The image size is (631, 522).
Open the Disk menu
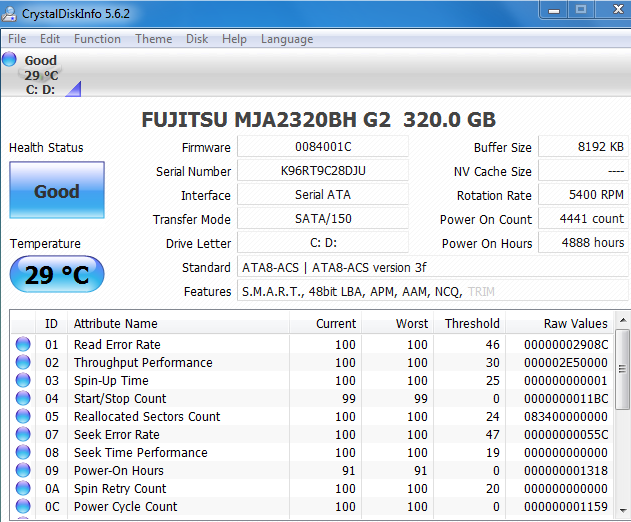click(x=197, y=39)
